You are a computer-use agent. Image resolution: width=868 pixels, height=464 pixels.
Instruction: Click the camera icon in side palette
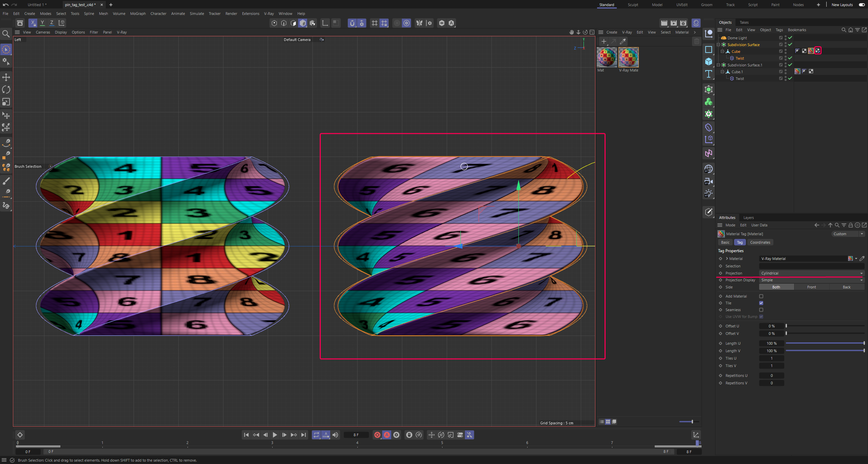pyautogui.click(x=709, y=181)
